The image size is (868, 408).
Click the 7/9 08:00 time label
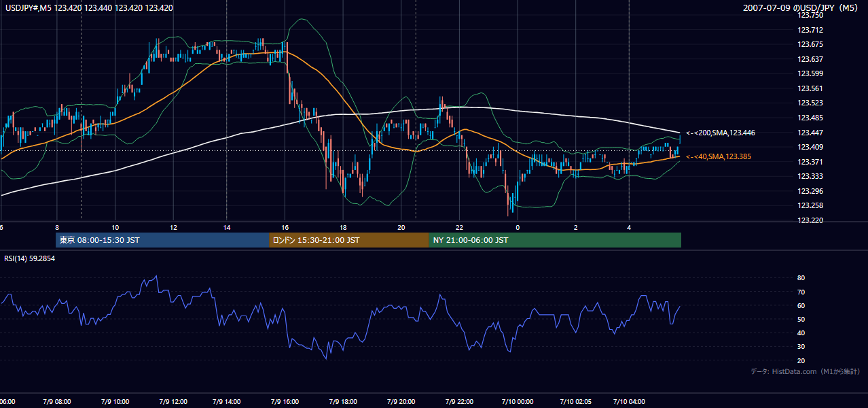pyautogui.click(x=57, y=401)
